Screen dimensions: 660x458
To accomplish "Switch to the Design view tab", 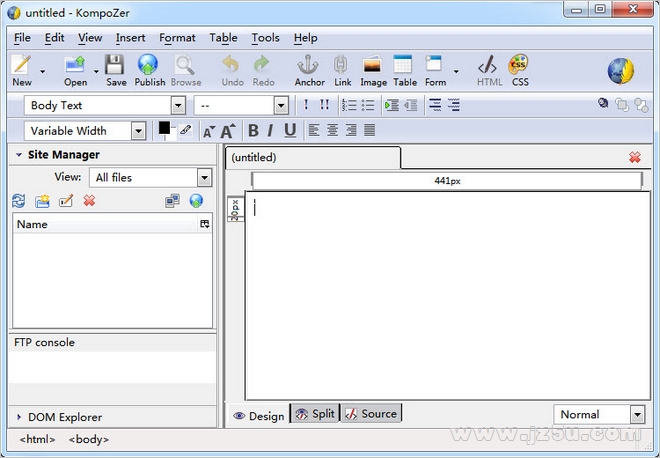I will 259,416.
